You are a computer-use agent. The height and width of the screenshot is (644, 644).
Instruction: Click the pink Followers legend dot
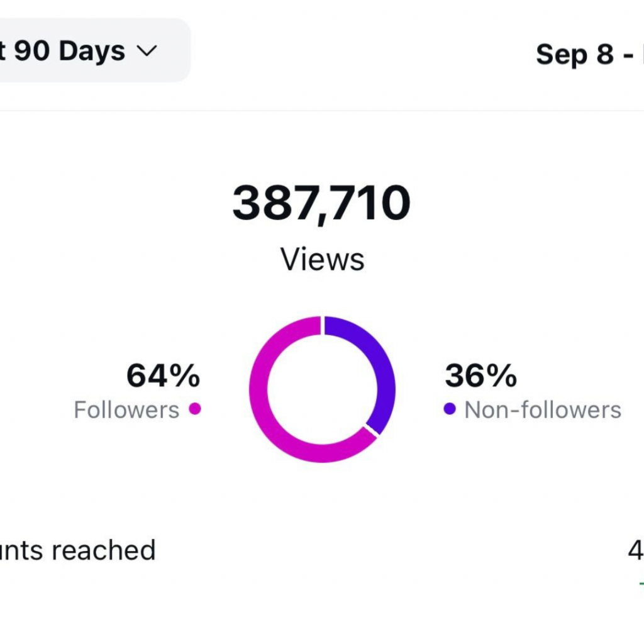point(195,409)
